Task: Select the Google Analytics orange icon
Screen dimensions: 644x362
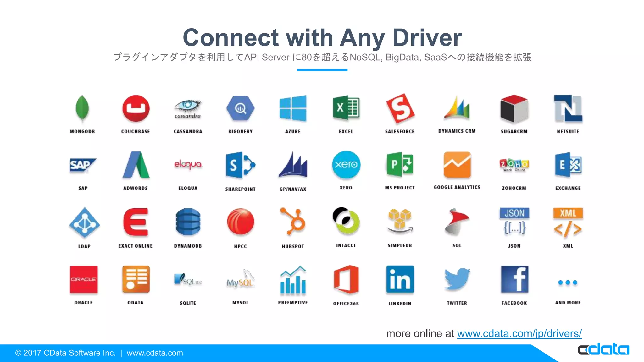Action: (x=457, y=165)
